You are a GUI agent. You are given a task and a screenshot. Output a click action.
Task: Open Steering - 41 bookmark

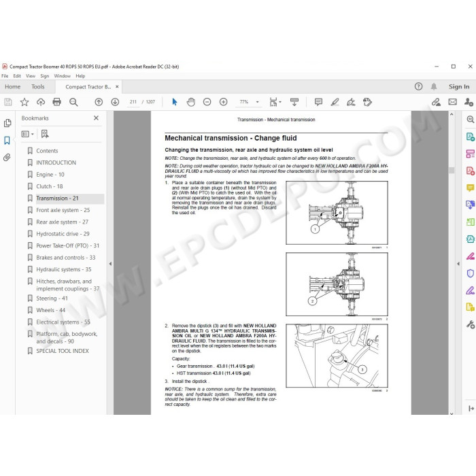(52, 299)
